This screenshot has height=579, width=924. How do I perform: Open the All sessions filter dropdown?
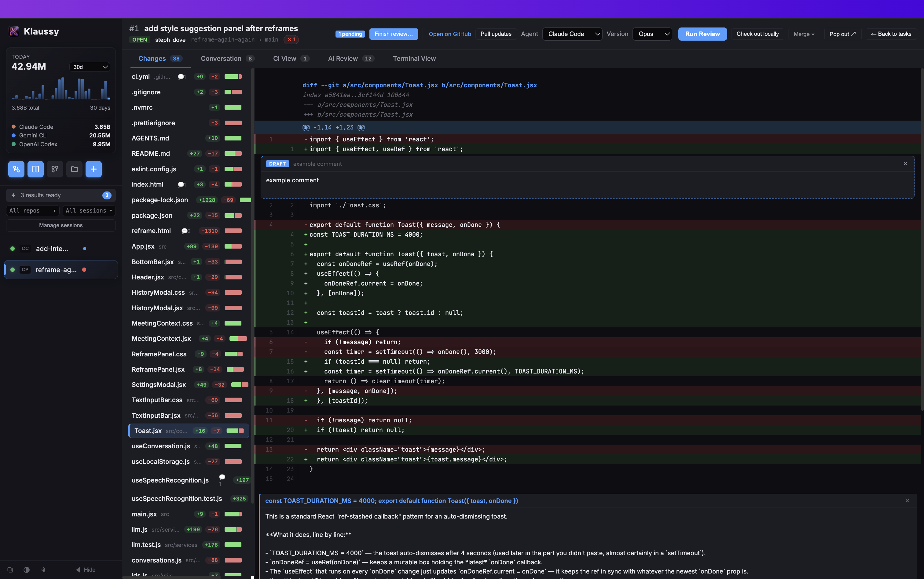89,211
